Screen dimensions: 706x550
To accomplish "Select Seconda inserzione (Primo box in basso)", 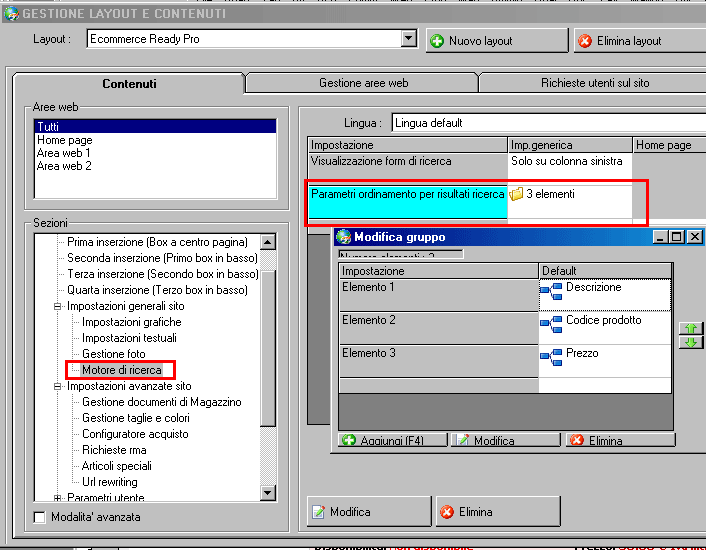I will 163,258.
